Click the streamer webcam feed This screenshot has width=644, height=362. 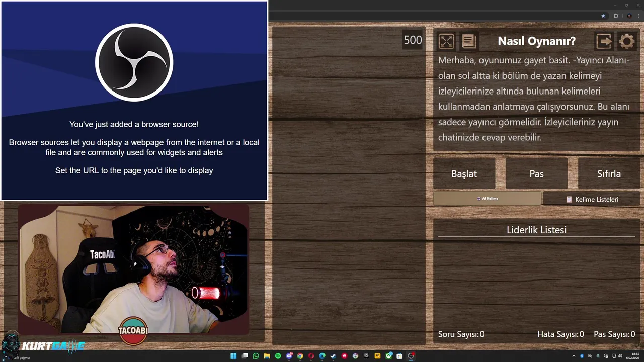tap(134, 268)
